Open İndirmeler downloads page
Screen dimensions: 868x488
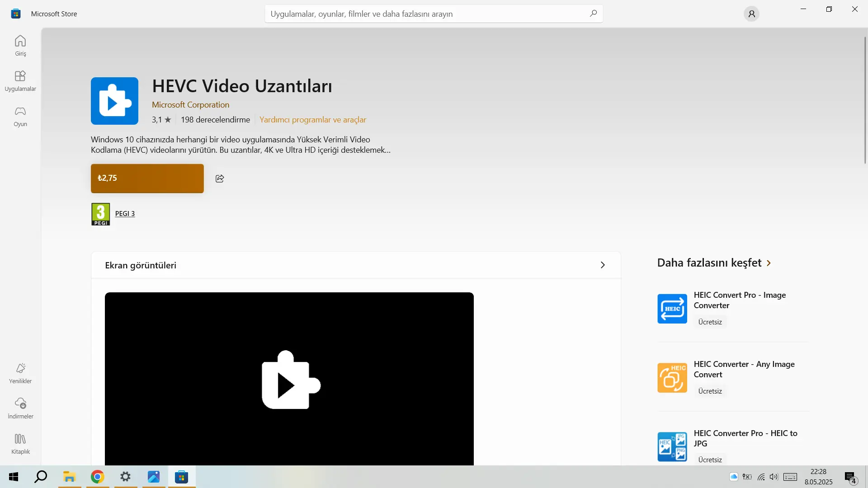pyautogui.click(x=20, y=409)
